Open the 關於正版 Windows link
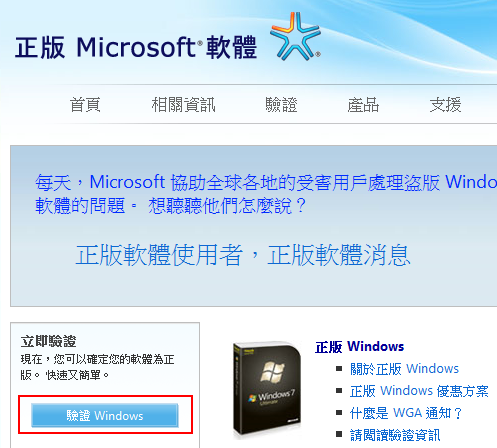The width and height of the screenshot is (497, 448). [x=404, y=369]
